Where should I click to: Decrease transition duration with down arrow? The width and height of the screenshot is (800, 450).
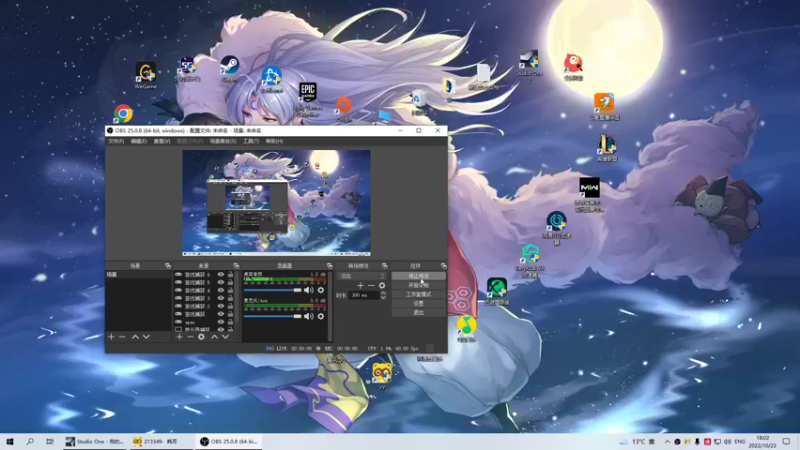tap(383, 297)
